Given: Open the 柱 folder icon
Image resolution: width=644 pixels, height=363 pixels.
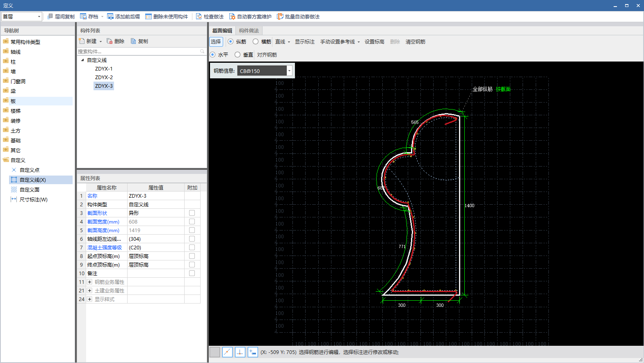Looking at the screenshot, I should click(6, 62).
